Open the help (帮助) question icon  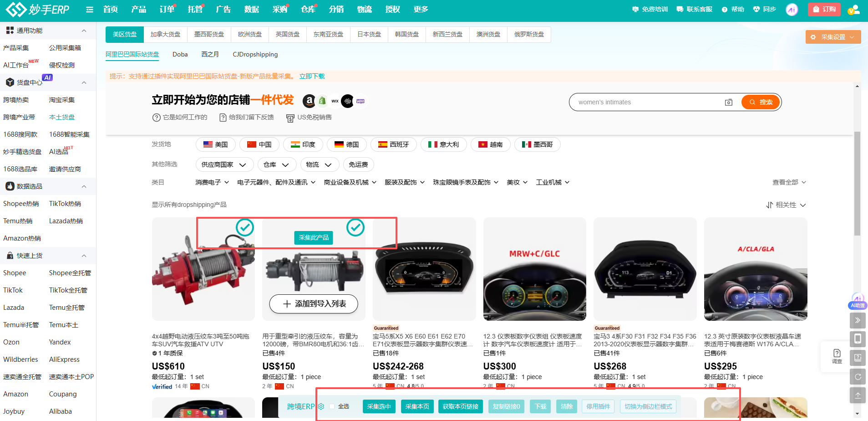733,9
